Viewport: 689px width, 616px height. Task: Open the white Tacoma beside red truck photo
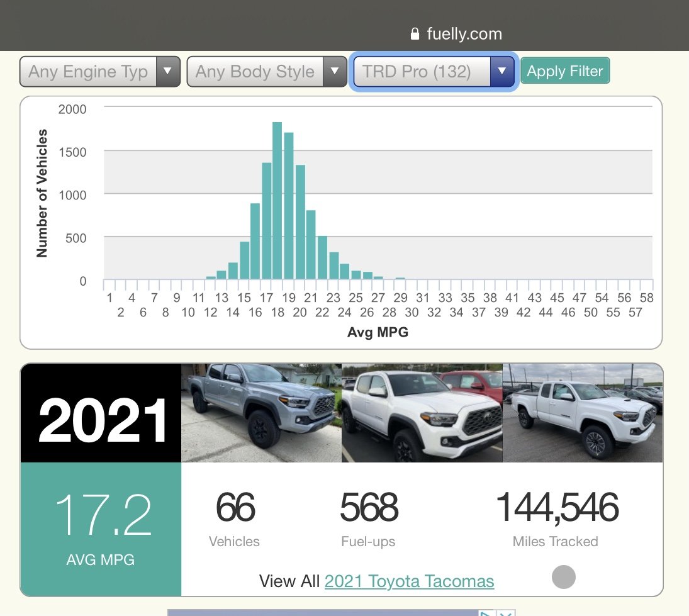[422, 413]
